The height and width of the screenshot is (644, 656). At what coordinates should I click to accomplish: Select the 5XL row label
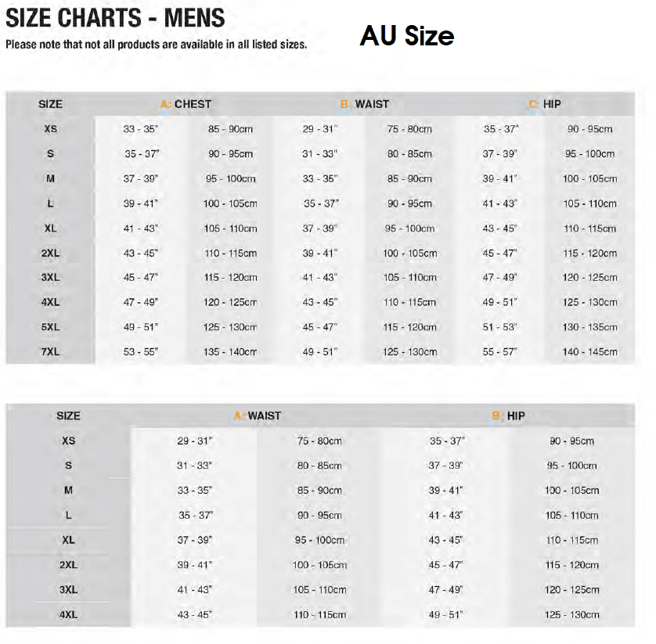tap(50, 327)
